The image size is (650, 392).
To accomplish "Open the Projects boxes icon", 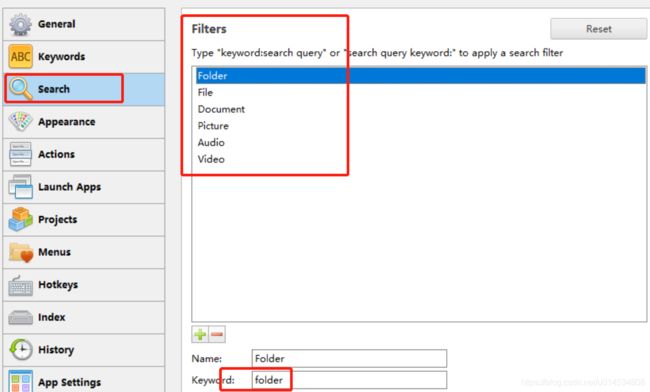I will click(x=20, y=219).
